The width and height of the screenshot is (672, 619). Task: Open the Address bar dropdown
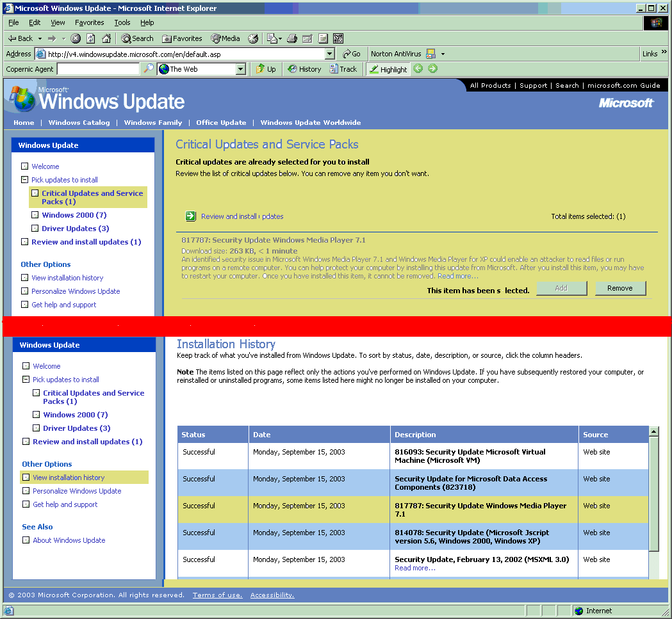click(330, 54)
